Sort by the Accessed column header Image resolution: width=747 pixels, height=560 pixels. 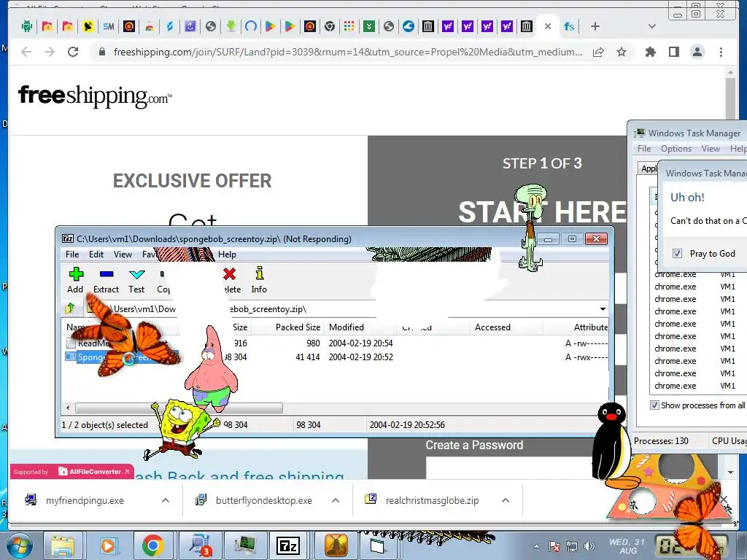pos(492,327)
